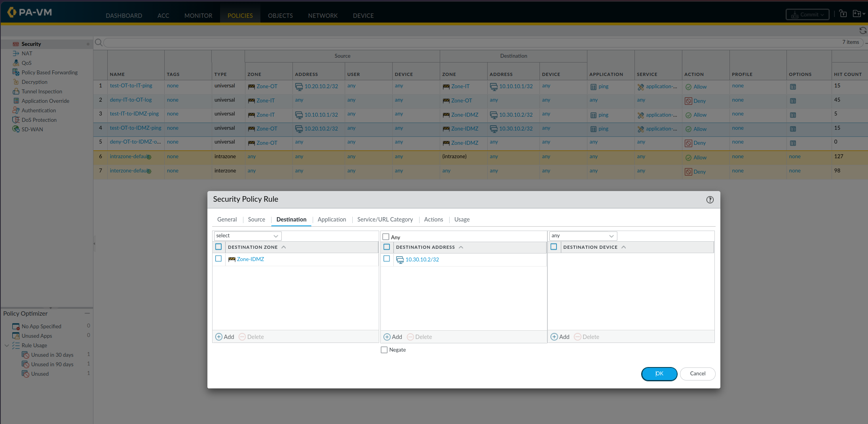Enable the Negate checkbox
This screenshot has width=868, height=424.
click(x=384, y=350)
